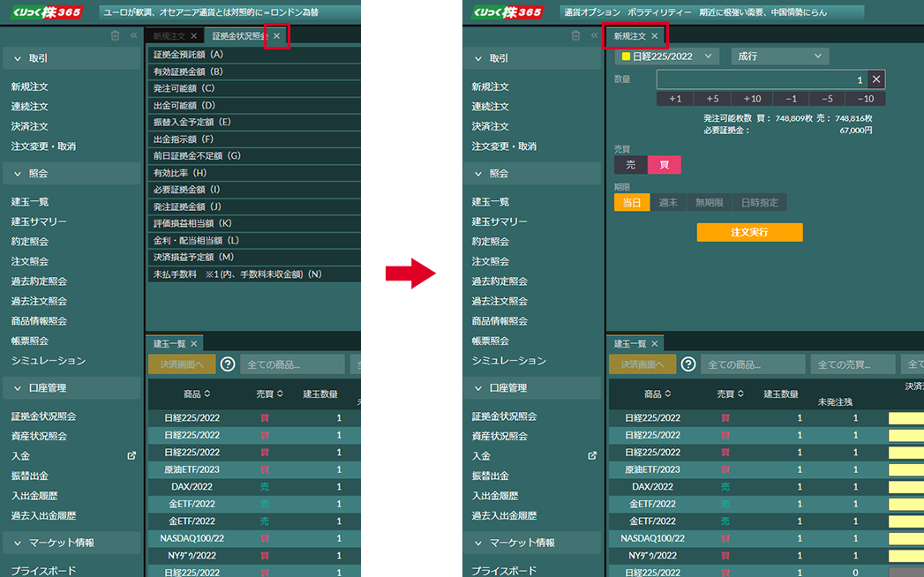The width and height of the screenshot is (924, 577).
Task: Collapse 取引 section in right screenshot
Action: click(x=532, y=58)
